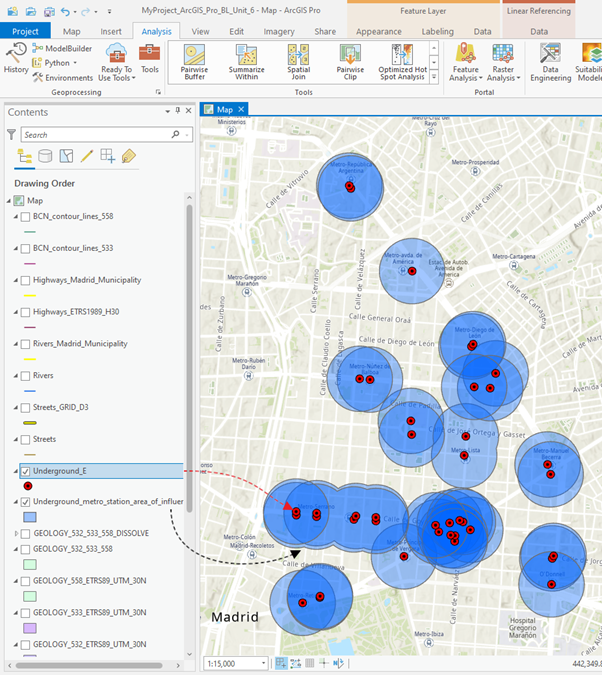Open geoprocessing Environments settings
The image size is (602, 675).
(x=63, y=77)
